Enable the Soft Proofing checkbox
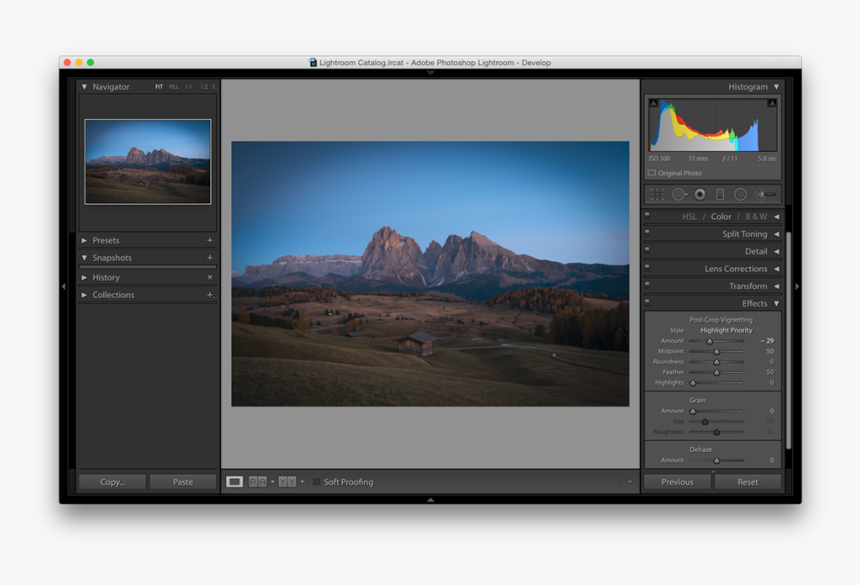860x585 pixels. 316,482
